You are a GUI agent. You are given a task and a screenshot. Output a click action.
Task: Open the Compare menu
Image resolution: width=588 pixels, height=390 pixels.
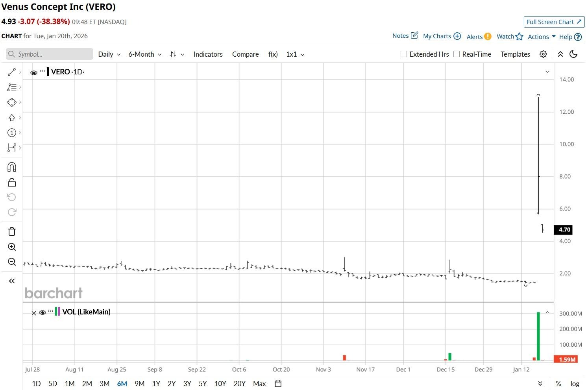[x=246, y=54]
